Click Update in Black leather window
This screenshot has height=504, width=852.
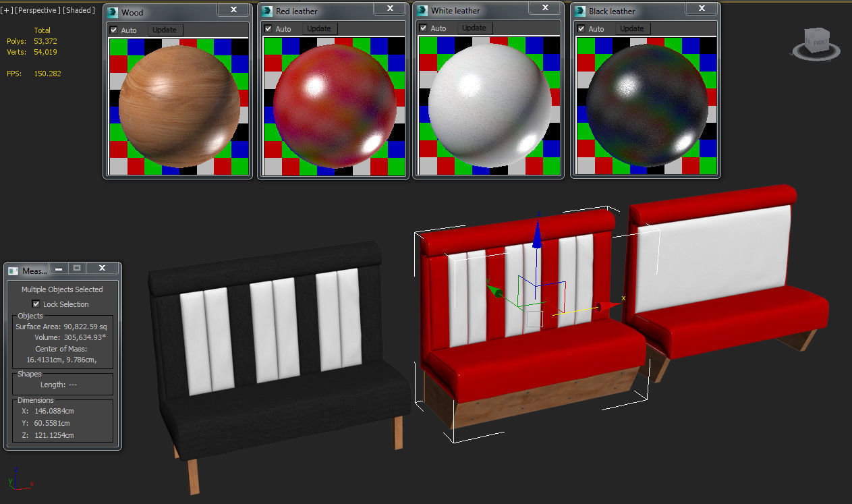click(632, 28)
